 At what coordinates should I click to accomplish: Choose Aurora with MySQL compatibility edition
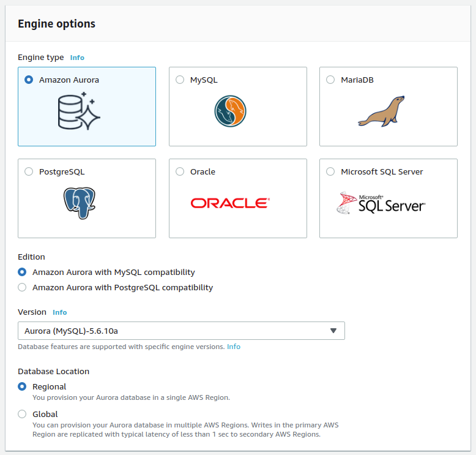click(22, 272)
